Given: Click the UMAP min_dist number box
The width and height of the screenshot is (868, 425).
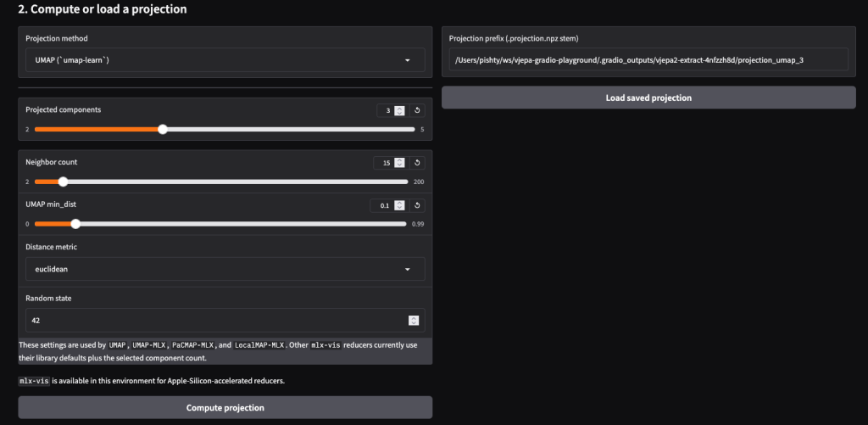Looking at the screenshot, I should click(382, 205).
